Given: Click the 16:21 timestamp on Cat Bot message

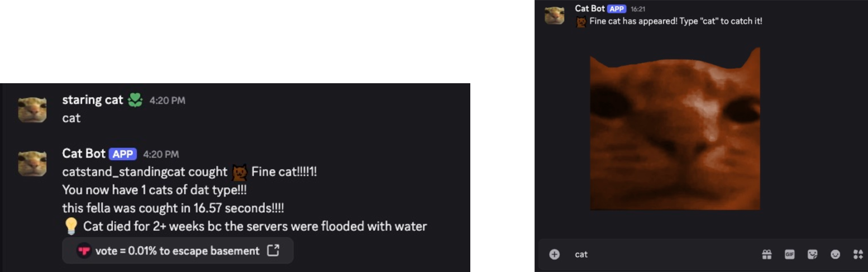Looking at the screenshot, I should tap(638, 9).
